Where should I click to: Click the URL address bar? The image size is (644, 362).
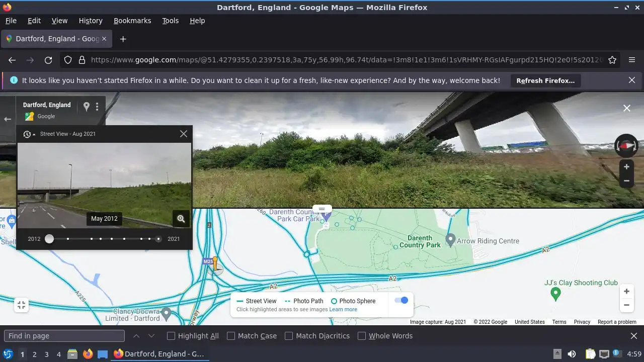point(347,60)
